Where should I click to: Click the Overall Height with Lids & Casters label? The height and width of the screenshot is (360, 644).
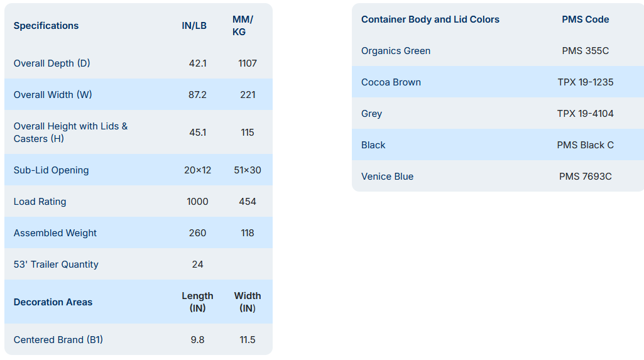coord(70,132)
